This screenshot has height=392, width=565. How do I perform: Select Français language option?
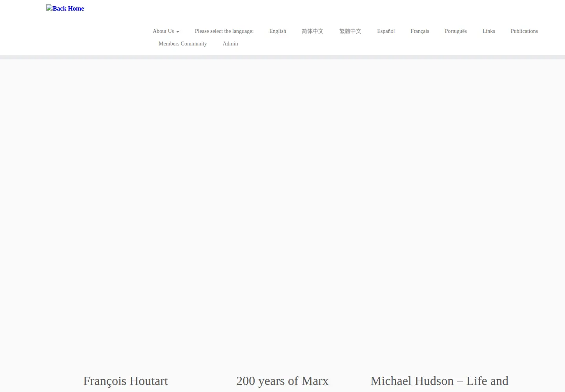[x=420, y=31]
